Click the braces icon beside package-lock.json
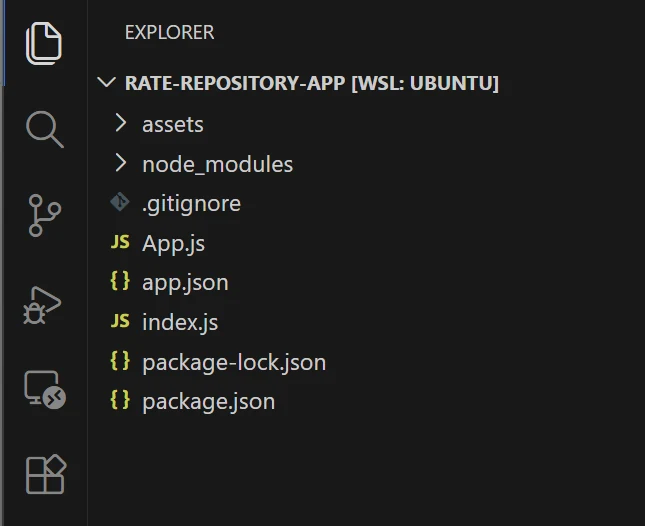 120,361
